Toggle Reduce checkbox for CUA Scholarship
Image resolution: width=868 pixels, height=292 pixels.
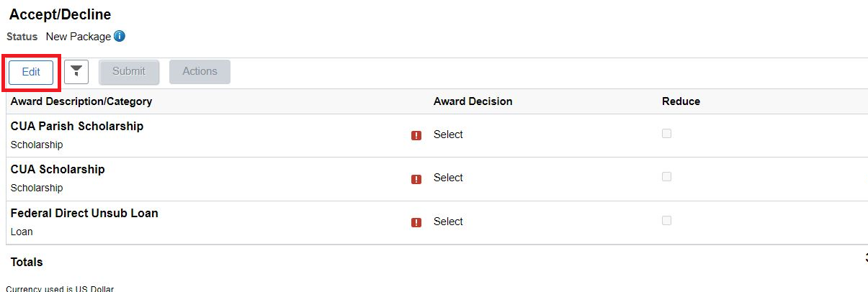(666, 176)
